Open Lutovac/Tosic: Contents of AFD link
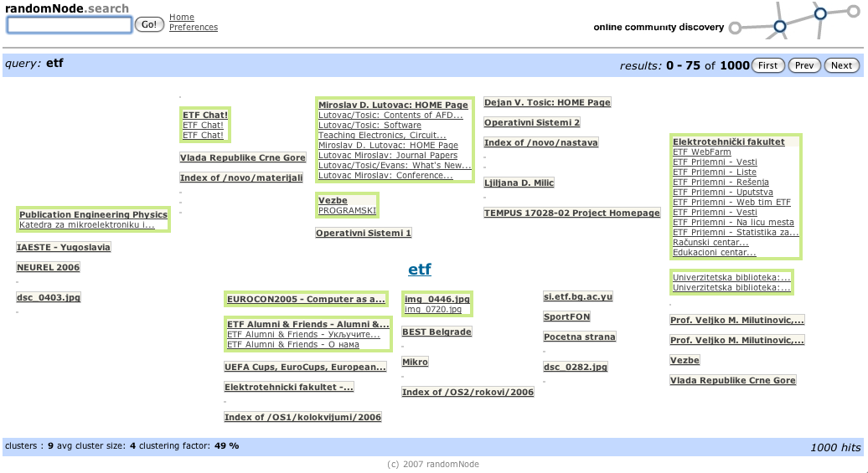The width and height of the screenshot is (868, 473). pyautogui.click(x=390, y=115)
